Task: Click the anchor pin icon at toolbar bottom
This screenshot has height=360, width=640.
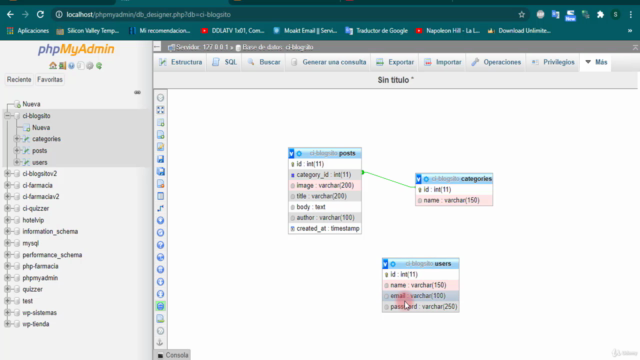Action: [160, 342]
